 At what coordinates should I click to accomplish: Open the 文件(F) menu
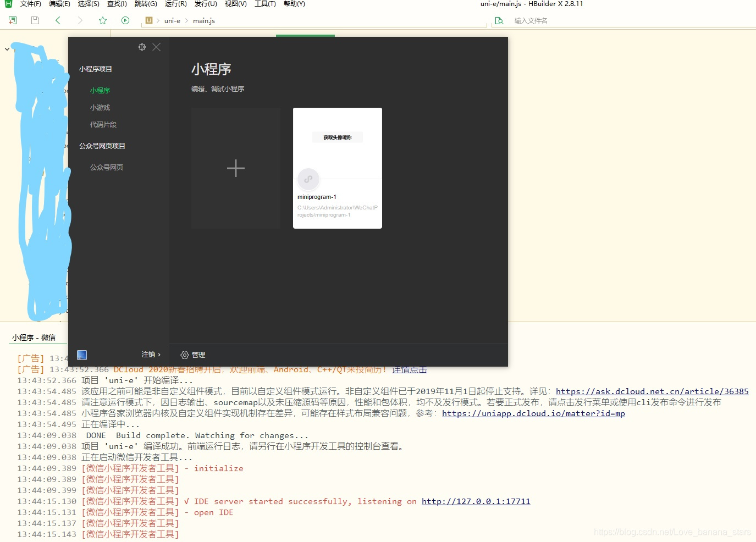30,4
